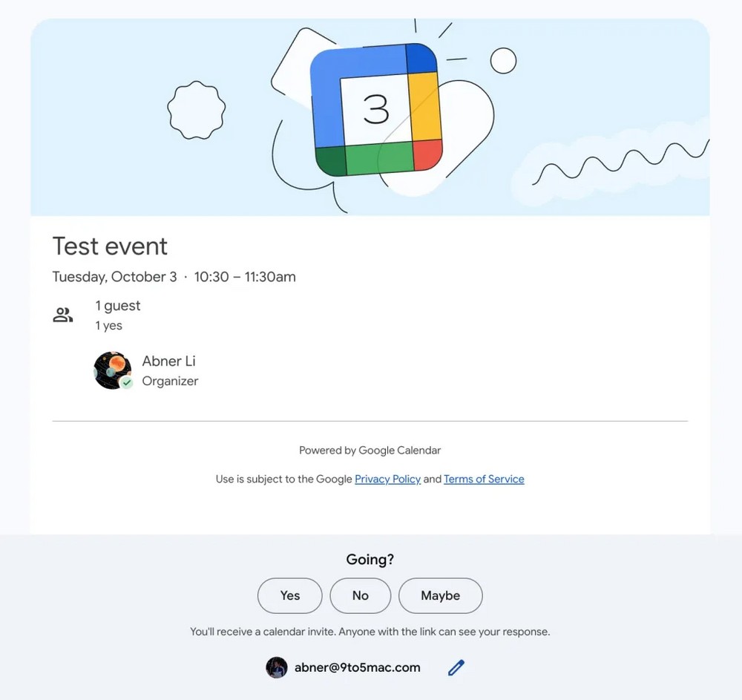Click the Powered by Google Calendar text
The height and width of the screenshot is (700, 742).
370,450
